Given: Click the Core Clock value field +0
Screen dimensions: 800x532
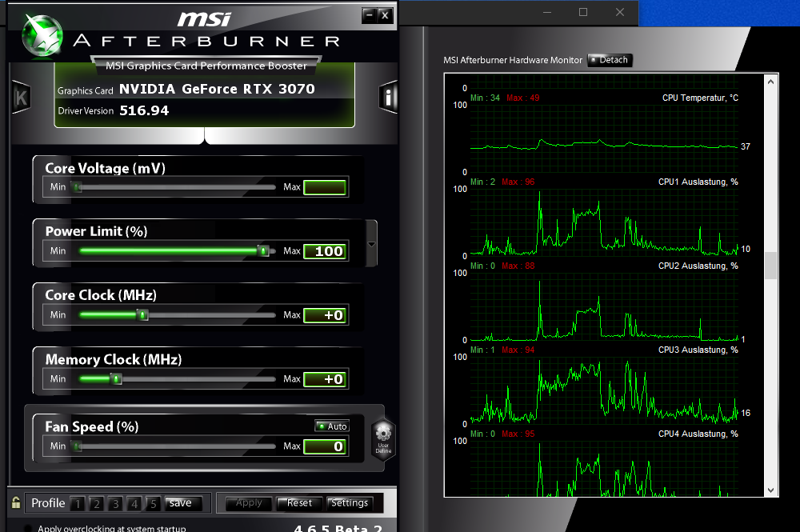Looking at the screenshot, I should (x=325, y=315).
